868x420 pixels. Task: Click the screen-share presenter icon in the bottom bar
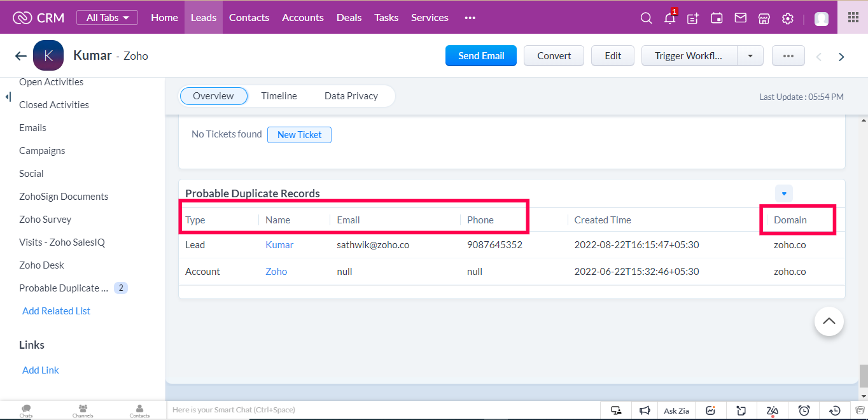coord(616,410)
